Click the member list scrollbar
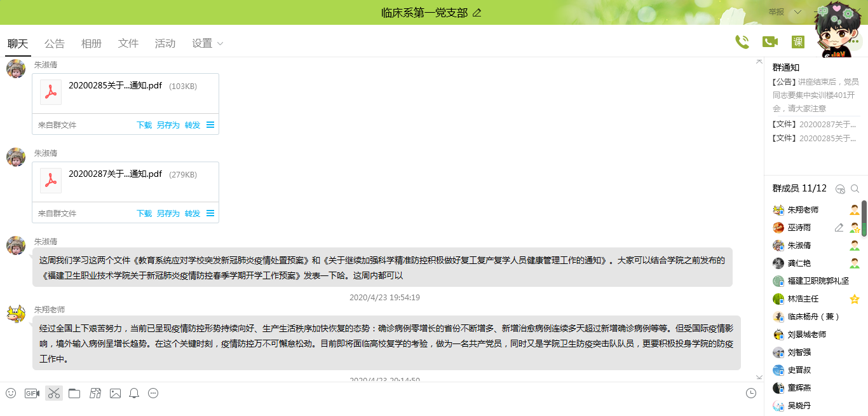 (864, 216)
